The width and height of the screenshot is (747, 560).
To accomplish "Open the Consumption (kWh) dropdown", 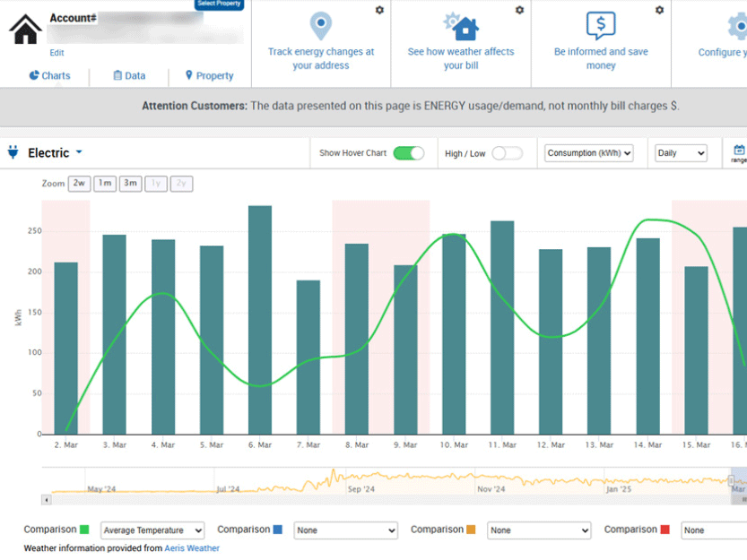I will [589, 153].
